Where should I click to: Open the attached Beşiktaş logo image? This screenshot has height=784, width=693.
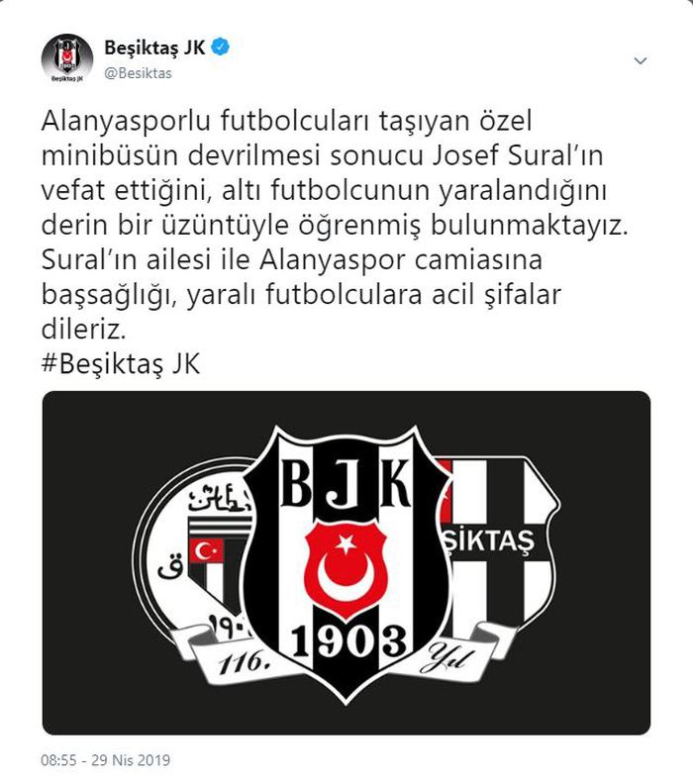tap(346, 562)
